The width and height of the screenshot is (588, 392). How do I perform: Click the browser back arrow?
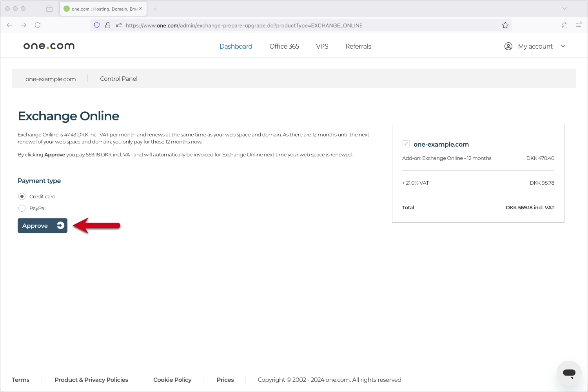10,25
